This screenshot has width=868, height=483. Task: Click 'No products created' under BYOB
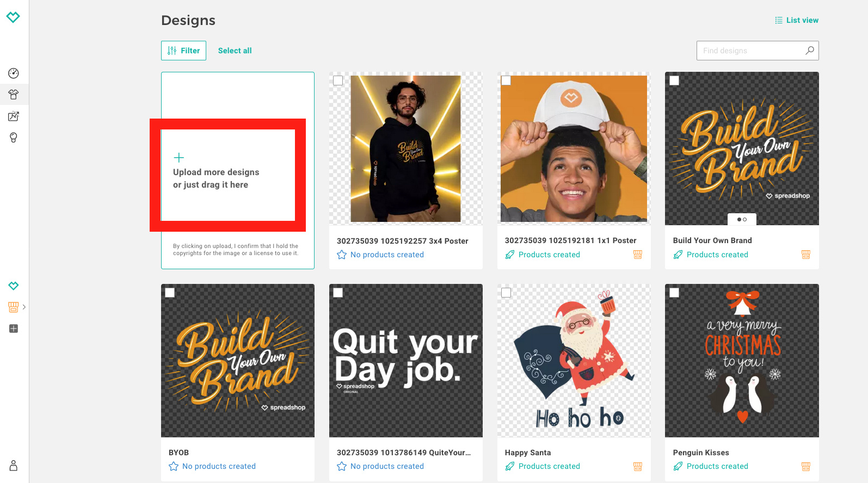(219, 466)
